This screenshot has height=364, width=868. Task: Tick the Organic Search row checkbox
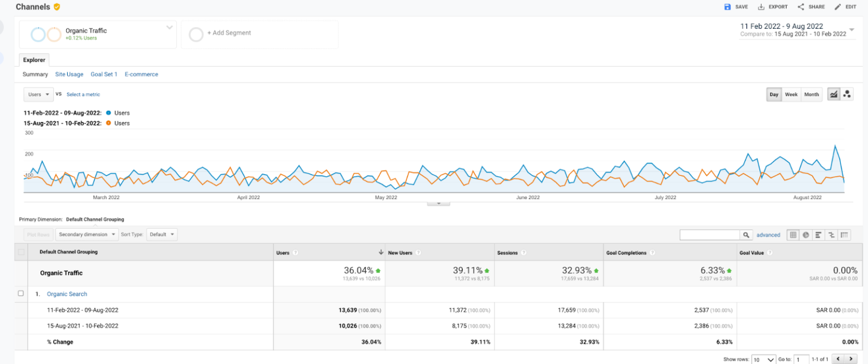click(21, 293)
